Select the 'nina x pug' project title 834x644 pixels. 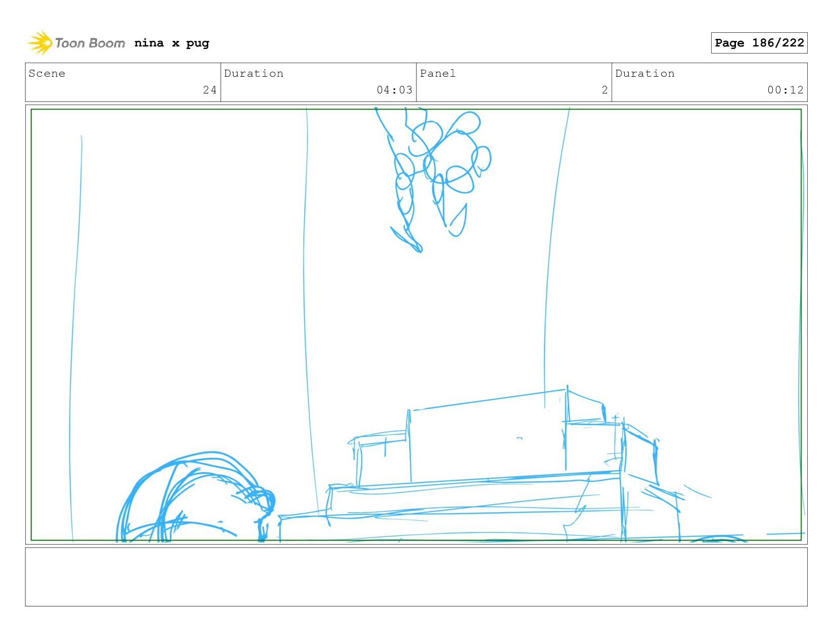click(x=172, y=43)
